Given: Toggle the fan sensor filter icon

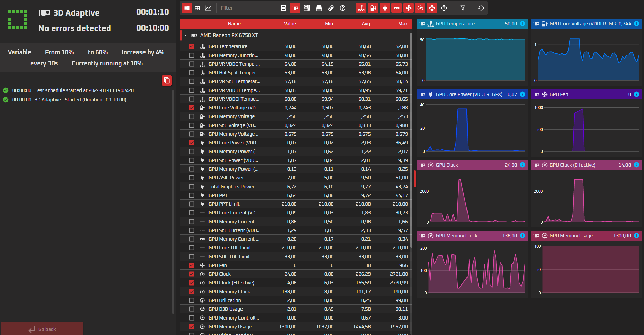Looking at the screenshot, I should [x=409, y=8].
